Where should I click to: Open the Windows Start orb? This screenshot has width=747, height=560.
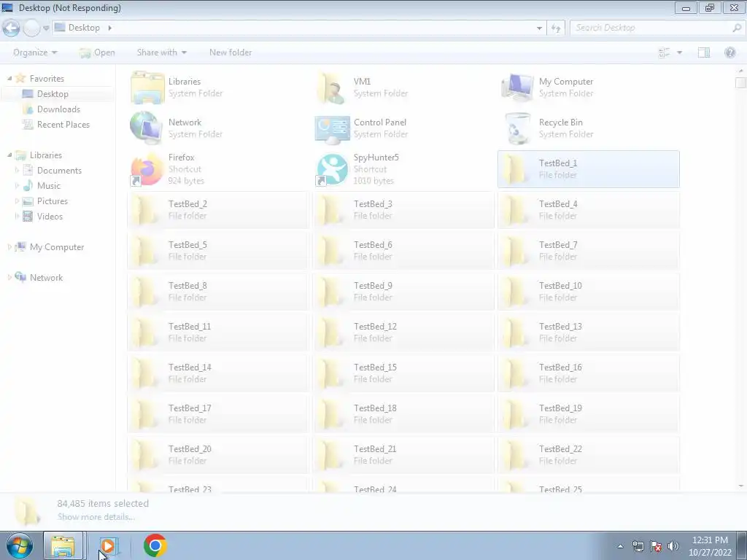pyautogui.click(x=20, y=545)
